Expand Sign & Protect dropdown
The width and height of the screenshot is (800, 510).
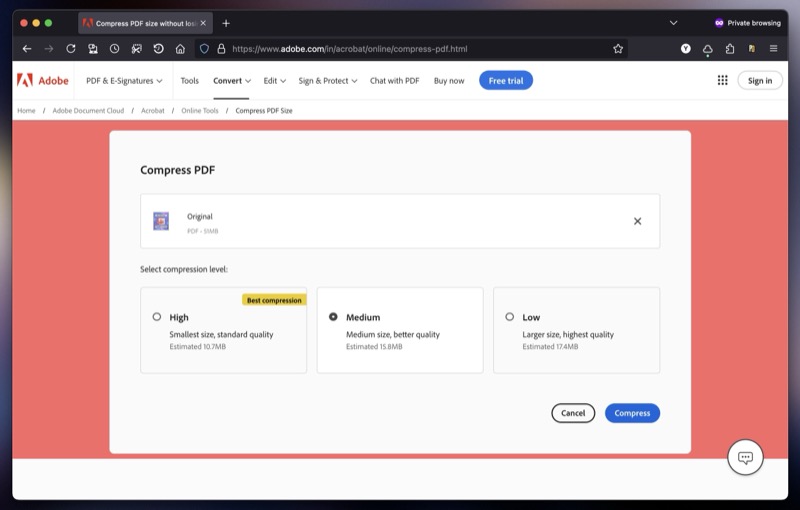pyautogui.click(x=328, y=81)
